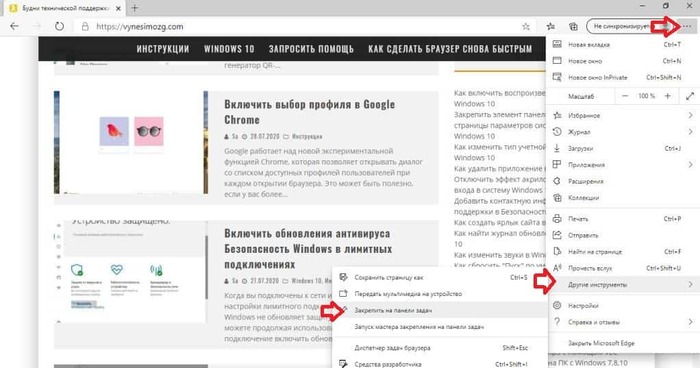
Task: Choose Передать мультимедиа на устройство
Action: [440, 294]
